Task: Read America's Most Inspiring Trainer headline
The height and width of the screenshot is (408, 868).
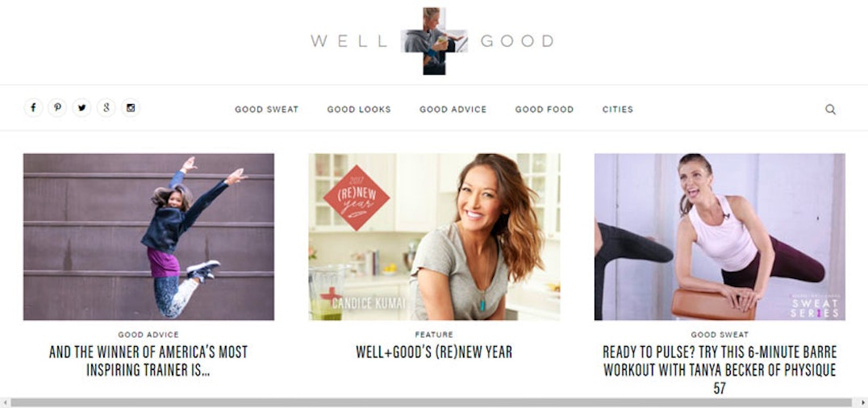Action: click(x=148, y=361)
